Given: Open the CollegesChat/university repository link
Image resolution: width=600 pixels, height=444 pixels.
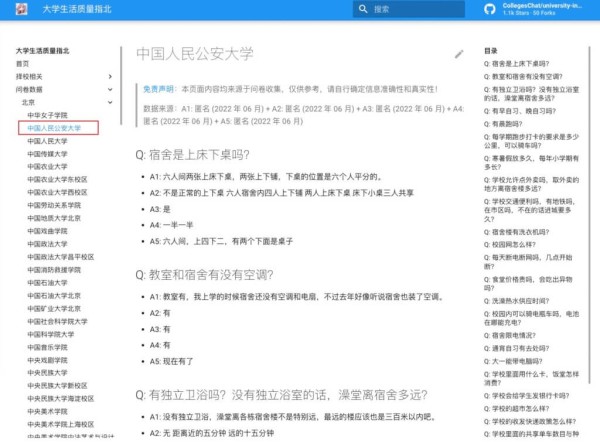Looking at the screenshot, I should 533,9.
